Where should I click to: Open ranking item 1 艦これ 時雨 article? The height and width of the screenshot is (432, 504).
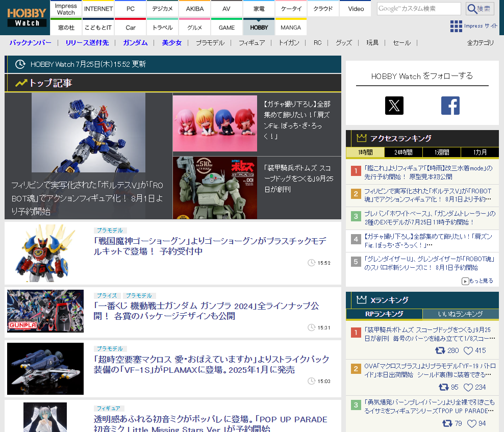pyautogui.click(x=428, y=172)
